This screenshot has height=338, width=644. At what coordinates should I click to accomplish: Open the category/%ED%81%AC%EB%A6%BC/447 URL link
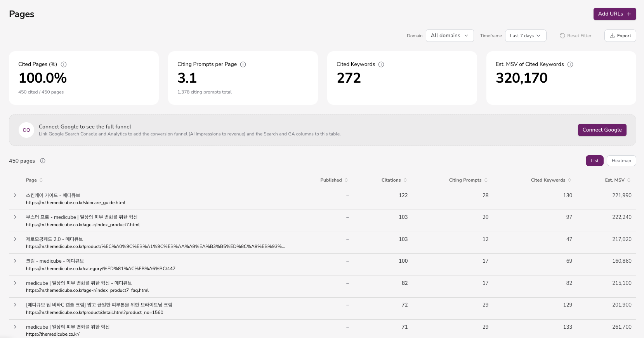click(x=101, y=269)
